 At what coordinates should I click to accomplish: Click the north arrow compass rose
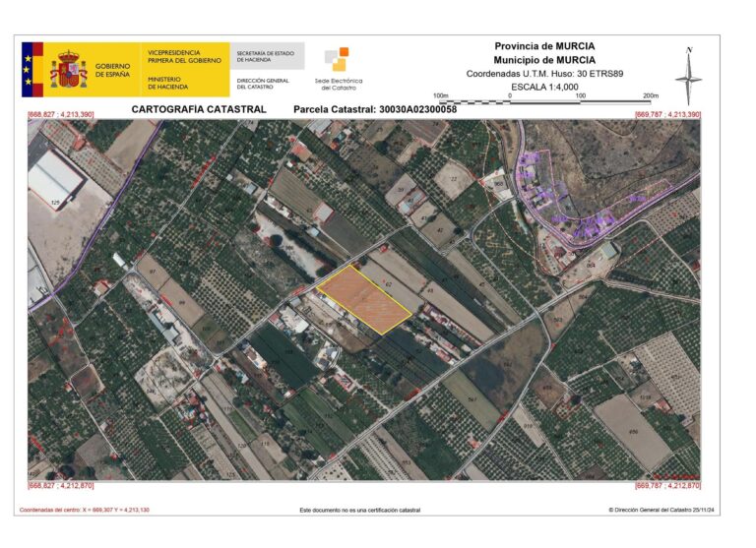689,75
